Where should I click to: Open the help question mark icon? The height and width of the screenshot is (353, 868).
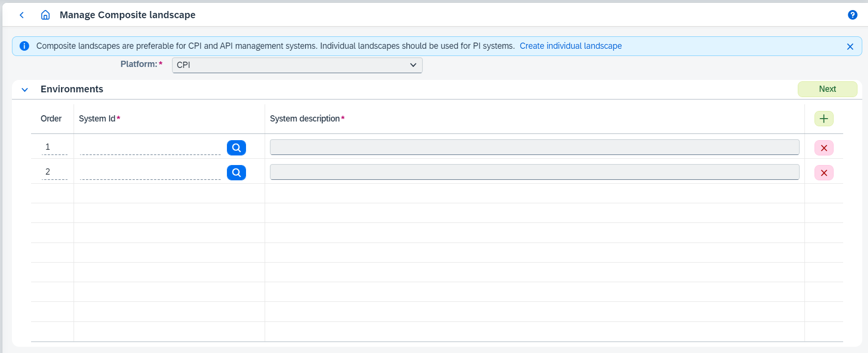(x=852, y=15)
